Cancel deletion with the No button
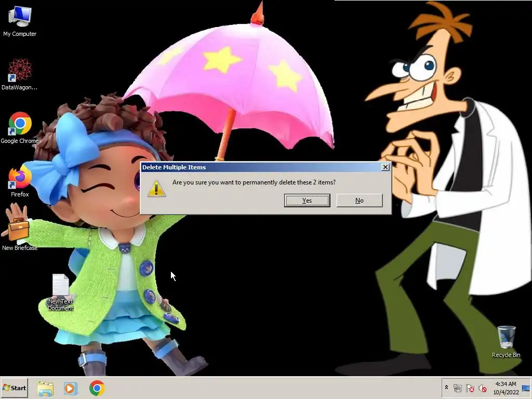 coord(360,201)
